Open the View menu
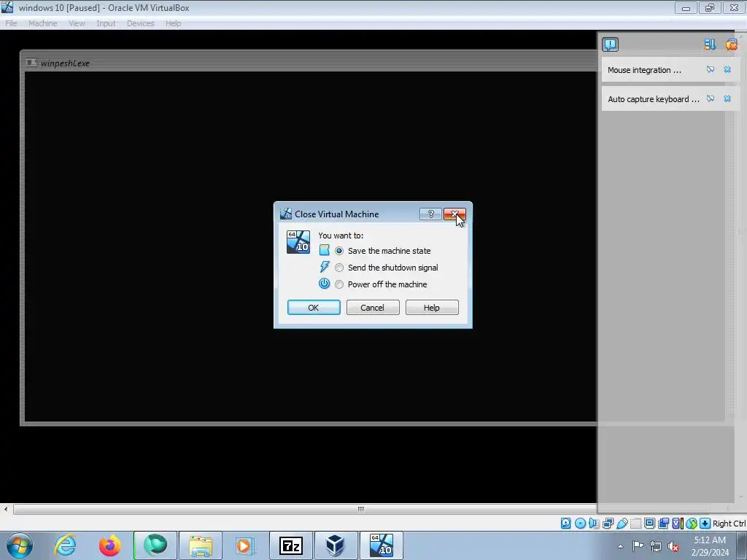The image size is (747, 560). (x=77, y=23)
